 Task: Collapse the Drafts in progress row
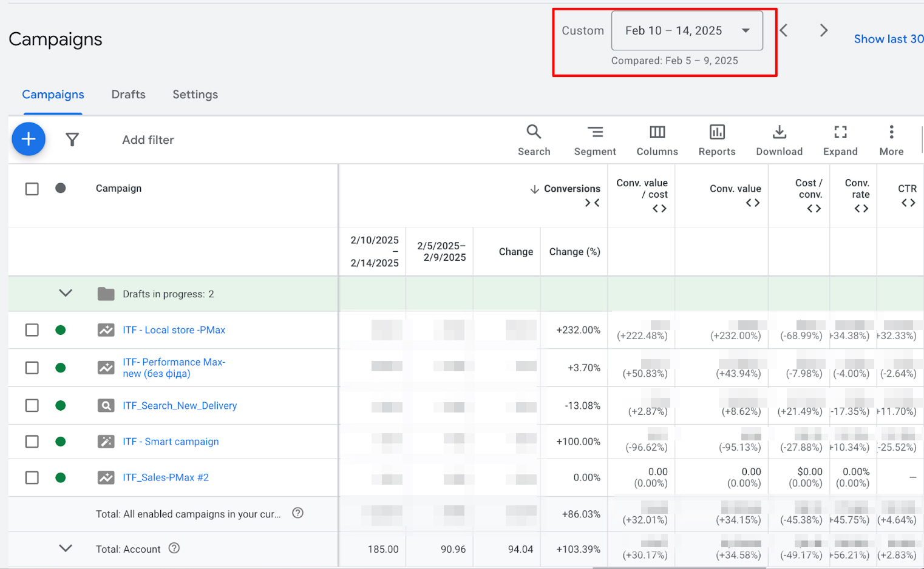pos(66,294)
